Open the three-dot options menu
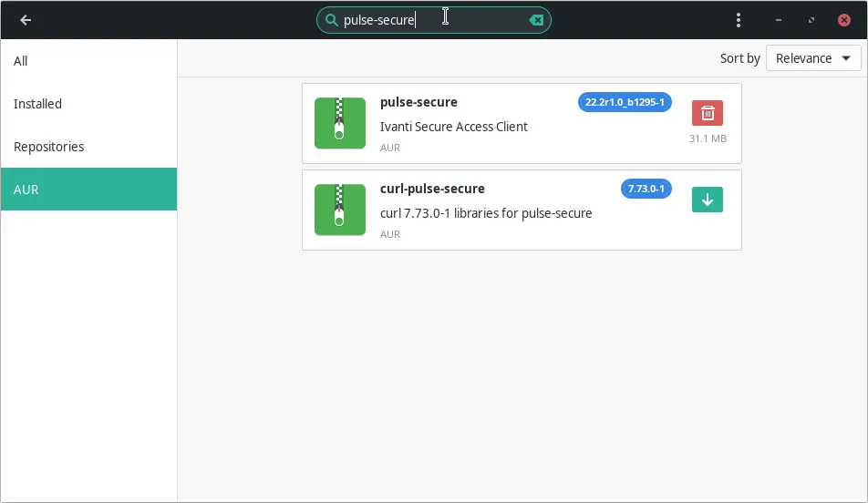The height and width of the screenshot is (503, 868). coord(739,20)
